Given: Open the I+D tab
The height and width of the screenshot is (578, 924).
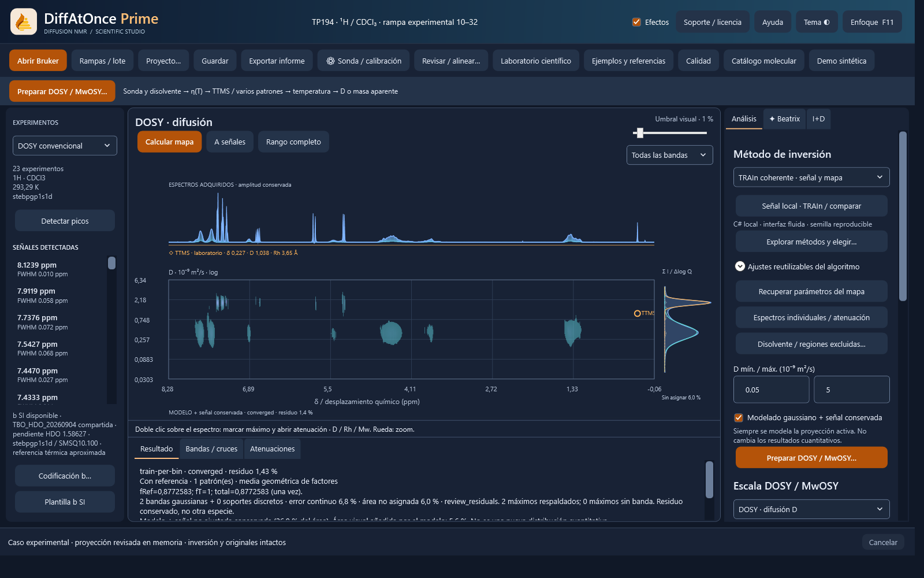Looking at the screenshot, I should click(x=818, y=119).
